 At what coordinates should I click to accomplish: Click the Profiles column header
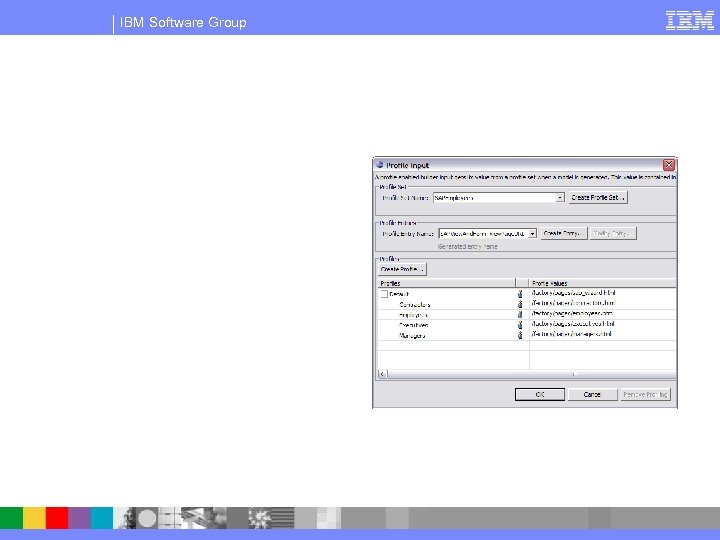coord(446,283)
